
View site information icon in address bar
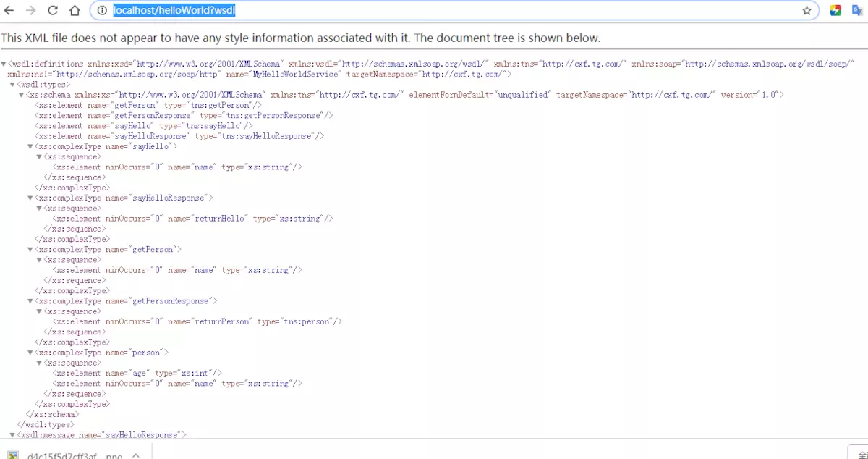tap(102, 11)
